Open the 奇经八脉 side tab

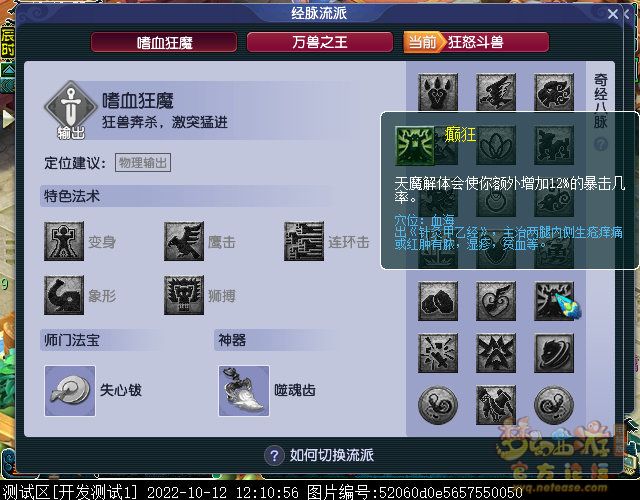pyautogui.click(x=600, y=101)
